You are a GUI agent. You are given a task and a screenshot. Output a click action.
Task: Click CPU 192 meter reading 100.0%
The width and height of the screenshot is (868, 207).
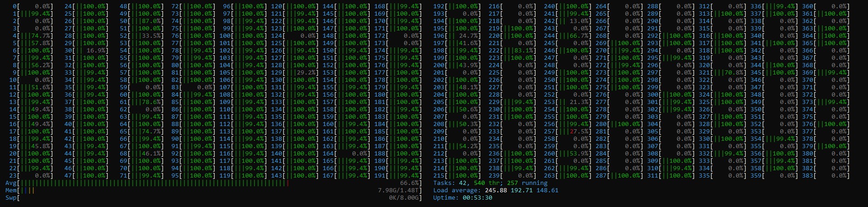[457, 6]
